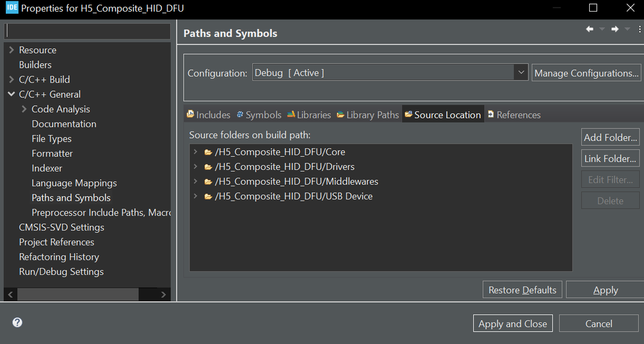
Task: Click the filter text input field
Action: pos(87,31)
